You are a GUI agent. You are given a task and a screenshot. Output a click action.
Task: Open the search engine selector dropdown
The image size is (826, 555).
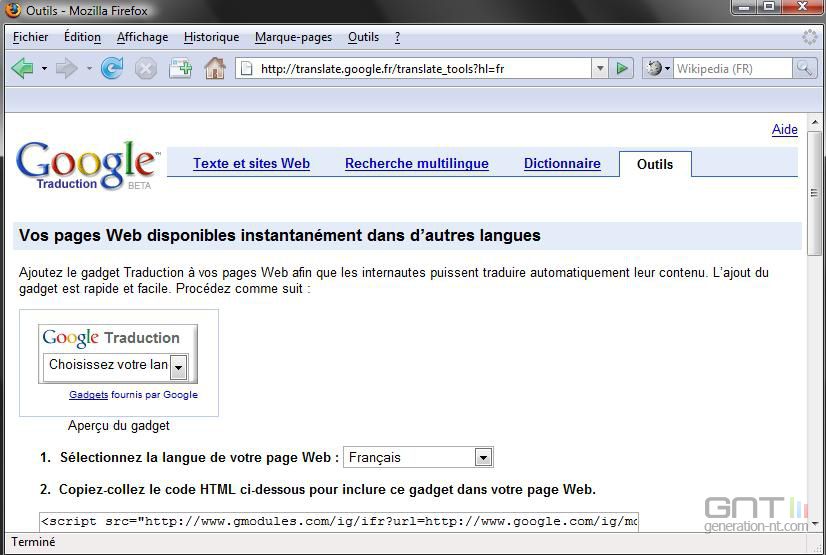[x=657, y=68]
